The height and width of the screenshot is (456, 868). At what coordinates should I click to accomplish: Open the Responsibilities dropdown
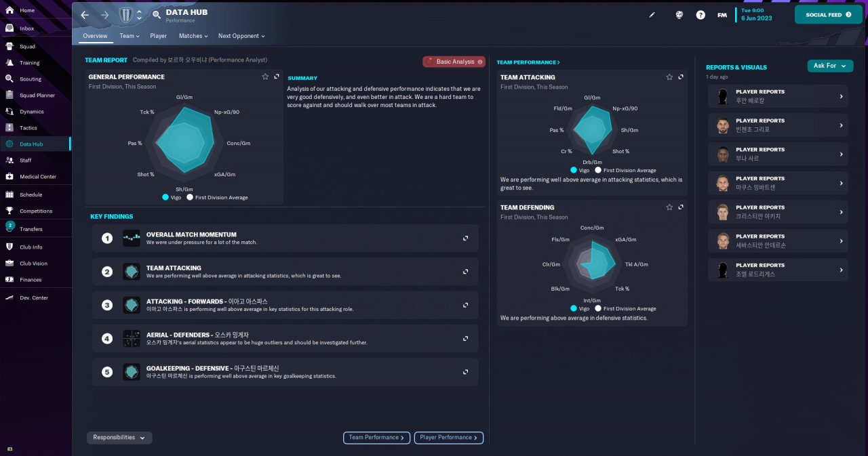click(119, 438)
